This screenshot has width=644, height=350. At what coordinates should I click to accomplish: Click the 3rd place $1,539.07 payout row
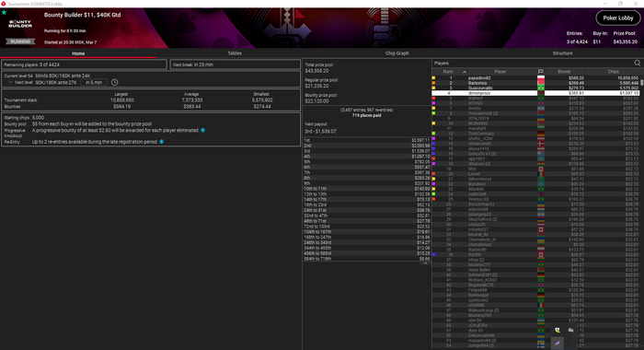tap(367, 151)
